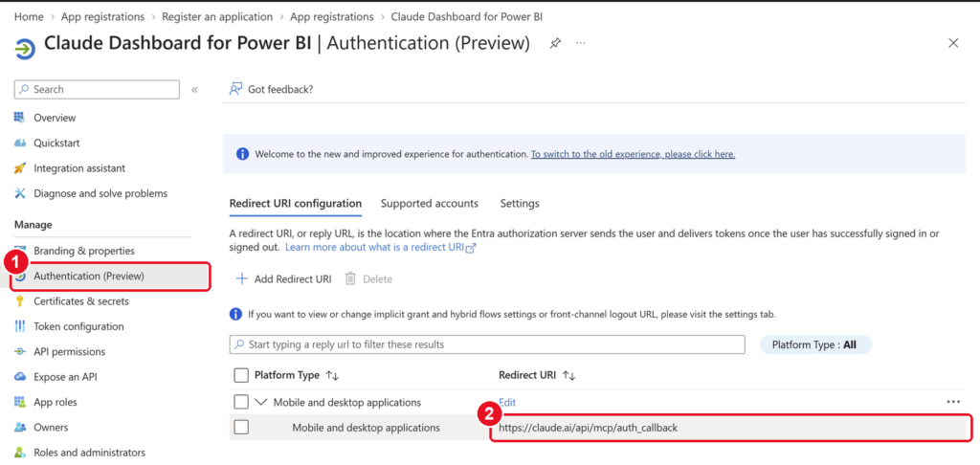Open Branding & properties menu item
The image size is (980, 465).
[x=84, y=251]
